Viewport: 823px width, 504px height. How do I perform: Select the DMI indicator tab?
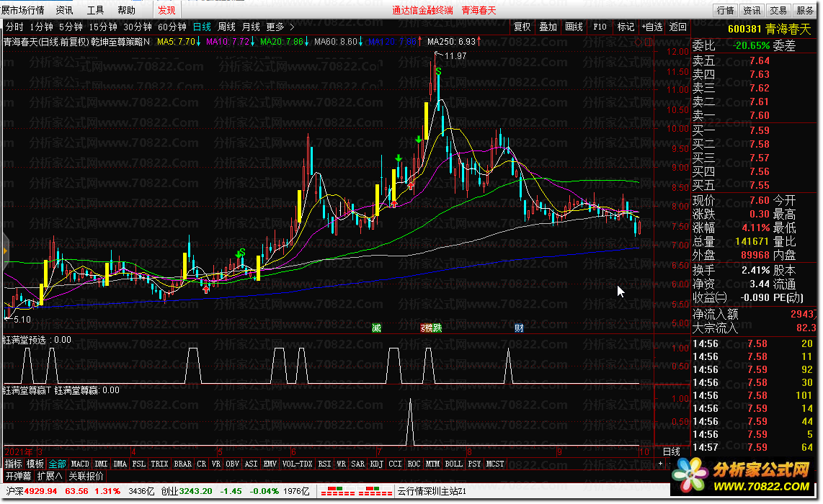tap(101, 464)
